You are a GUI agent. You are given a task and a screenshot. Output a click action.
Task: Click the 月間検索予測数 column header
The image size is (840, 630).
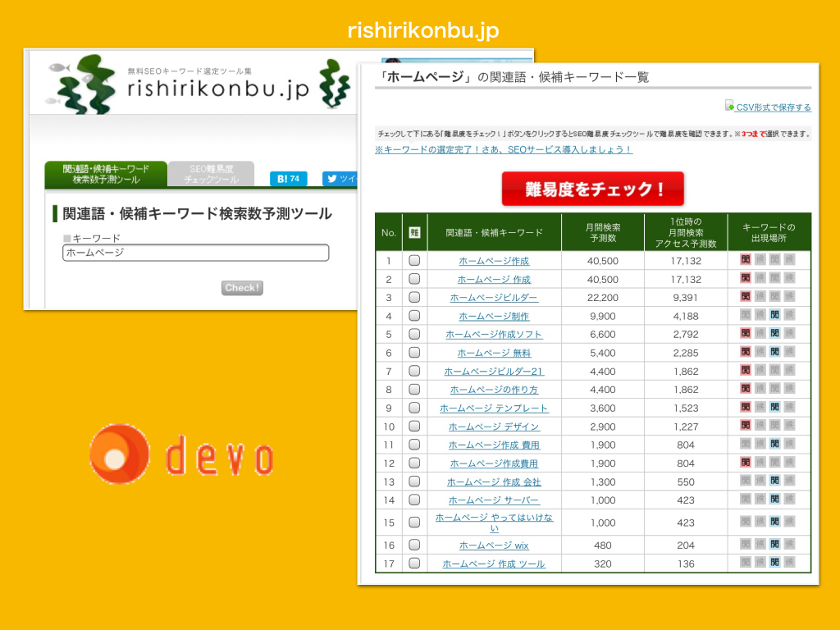tap(603, 232)
